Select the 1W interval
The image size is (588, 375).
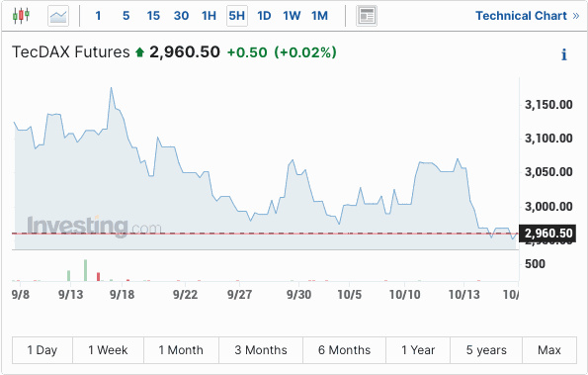click(x=292, y=16)
